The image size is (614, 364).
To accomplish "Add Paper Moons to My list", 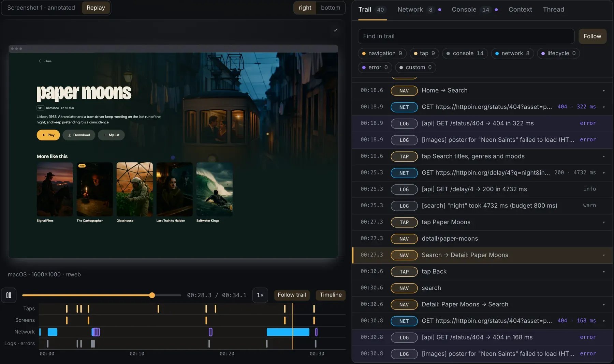I will [x=111, y=135].
